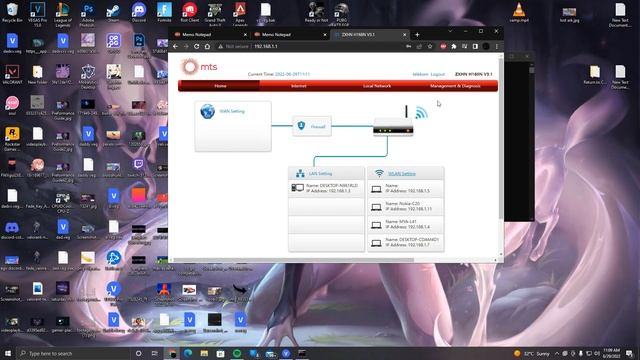Open the saved passwords key icon
Screen dimensions: 640x360
(409, 47)
